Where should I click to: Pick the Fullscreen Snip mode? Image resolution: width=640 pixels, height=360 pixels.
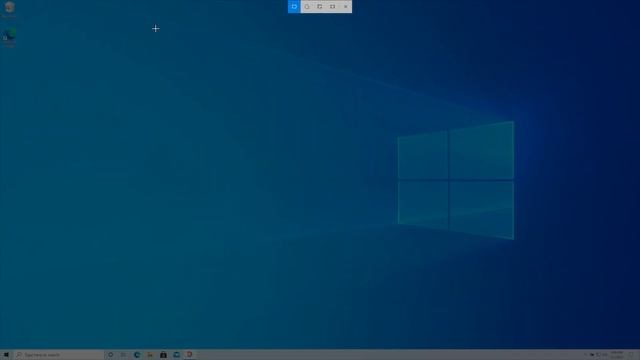[333, 7]
